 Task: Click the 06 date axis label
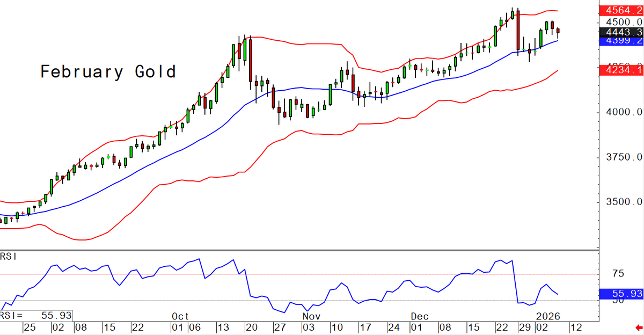pyautogui.click(x=196, y=326)
